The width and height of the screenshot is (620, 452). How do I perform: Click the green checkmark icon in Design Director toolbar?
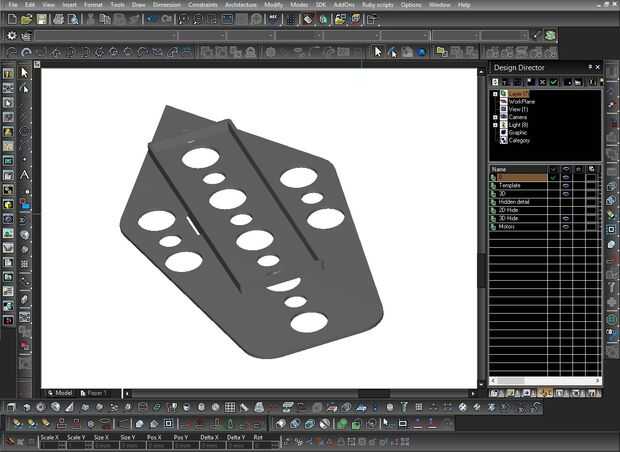pos(554,82)
